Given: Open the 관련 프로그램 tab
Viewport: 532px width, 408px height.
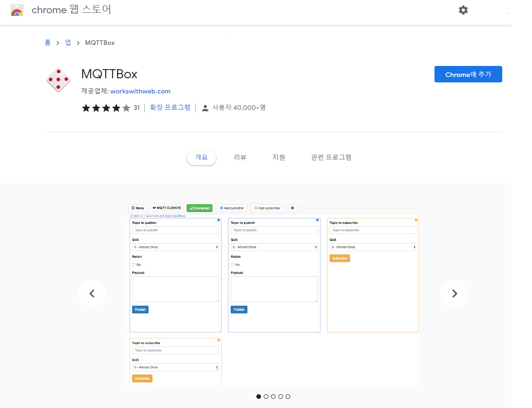Looking at the screenshot, I should coord(331,158).
